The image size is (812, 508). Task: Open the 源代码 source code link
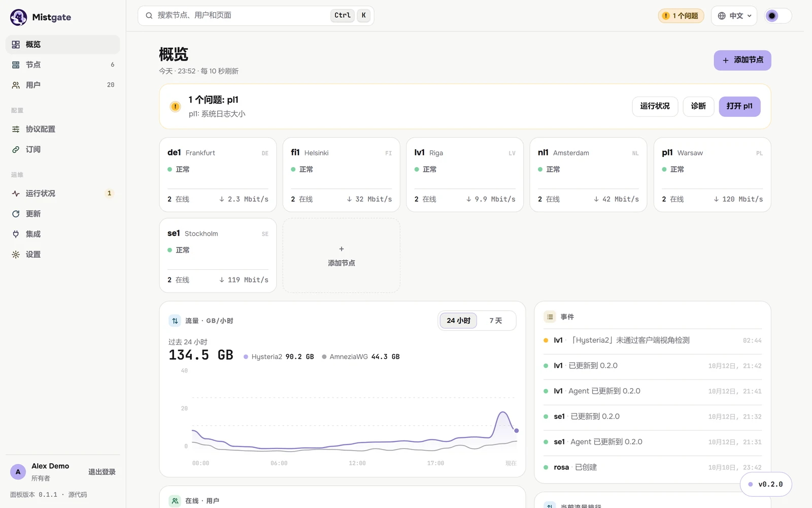point(78,495)
